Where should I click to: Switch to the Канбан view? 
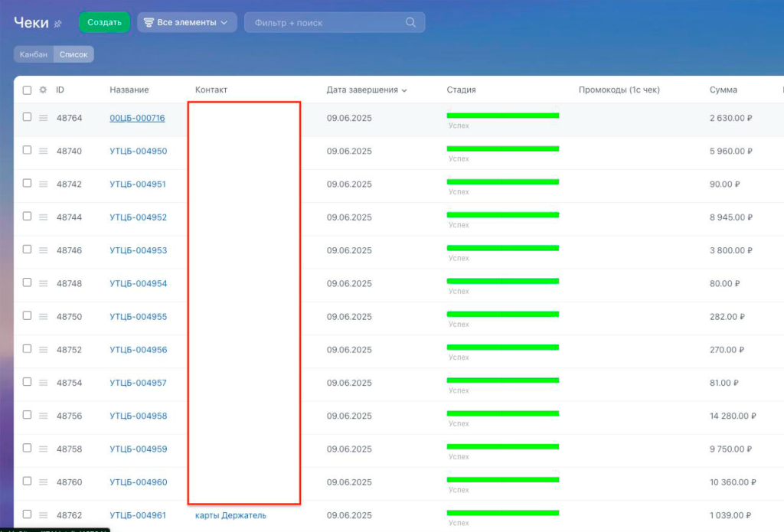tap(34, 54)
